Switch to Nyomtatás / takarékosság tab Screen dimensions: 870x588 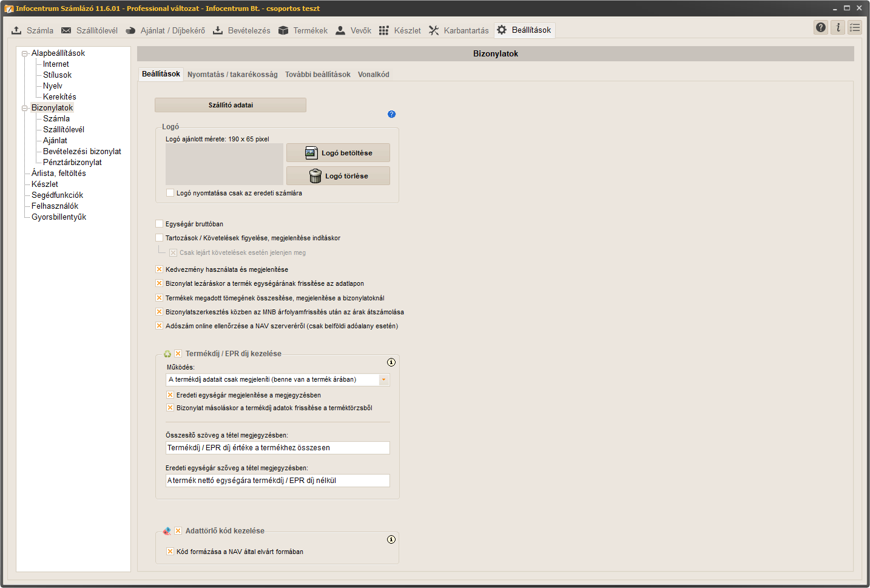coord(232,75)
